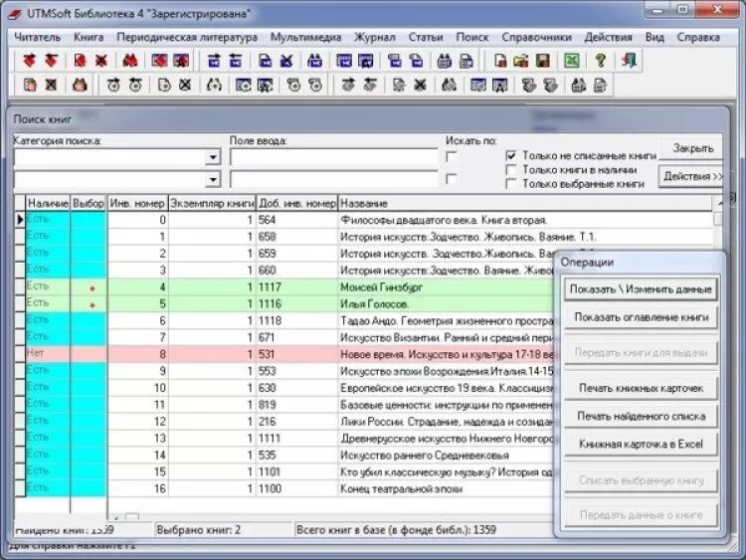This screenshot has width=746, height=560.
Task: Select row 'Конец театральной эпохи'
Action: pos(284,489)
